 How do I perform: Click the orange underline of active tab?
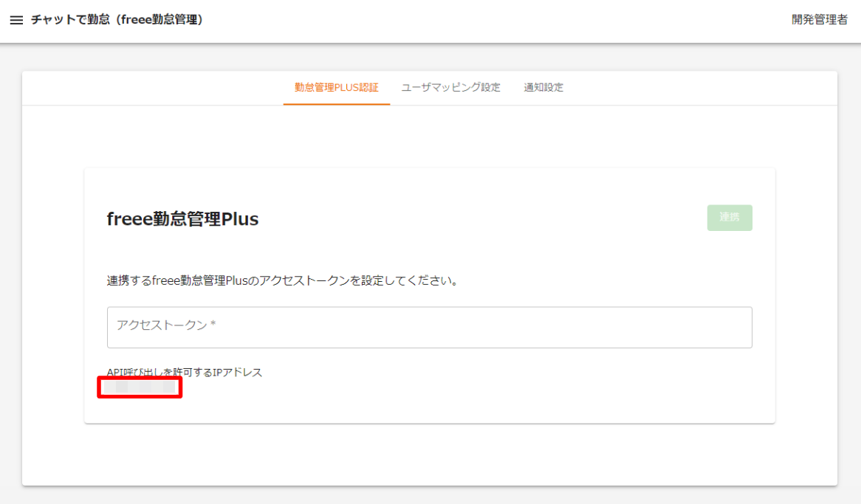point(336,104)
